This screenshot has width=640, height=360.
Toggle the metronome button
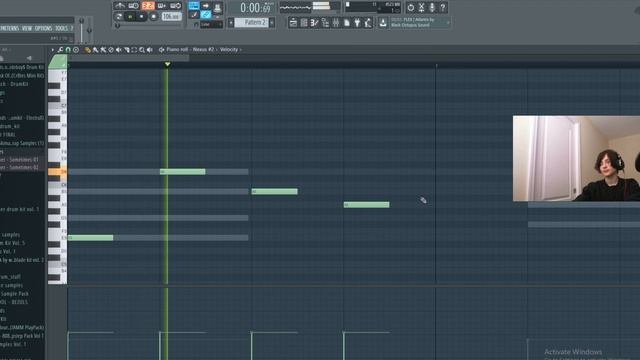coord(120,6)
